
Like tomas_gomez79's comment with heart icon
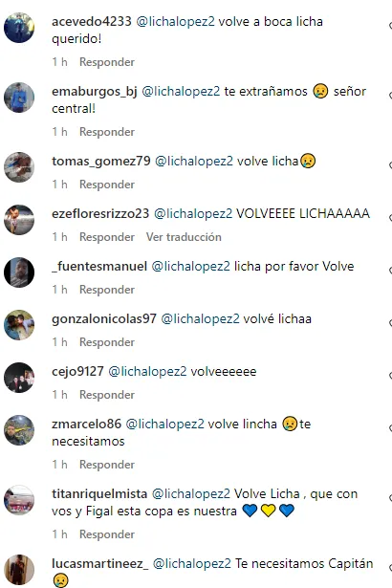(x=390, y=165)
